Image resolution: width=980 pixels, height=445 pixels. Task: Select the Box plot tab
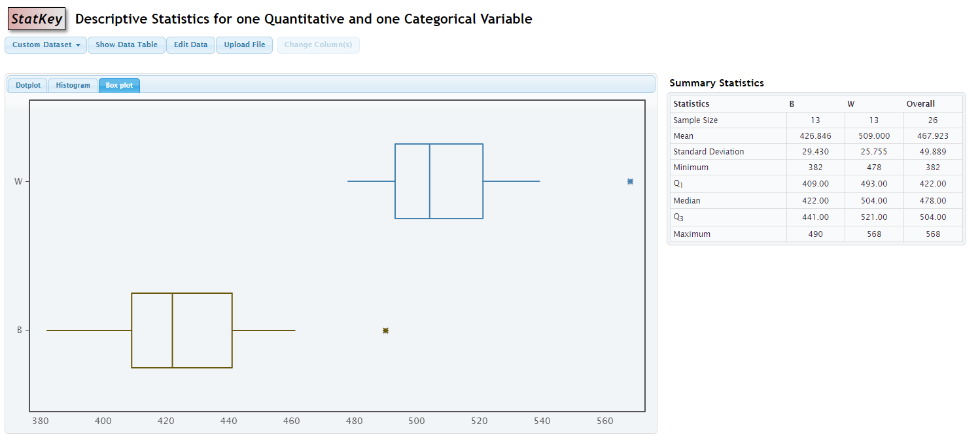click(x=119, y=84)
